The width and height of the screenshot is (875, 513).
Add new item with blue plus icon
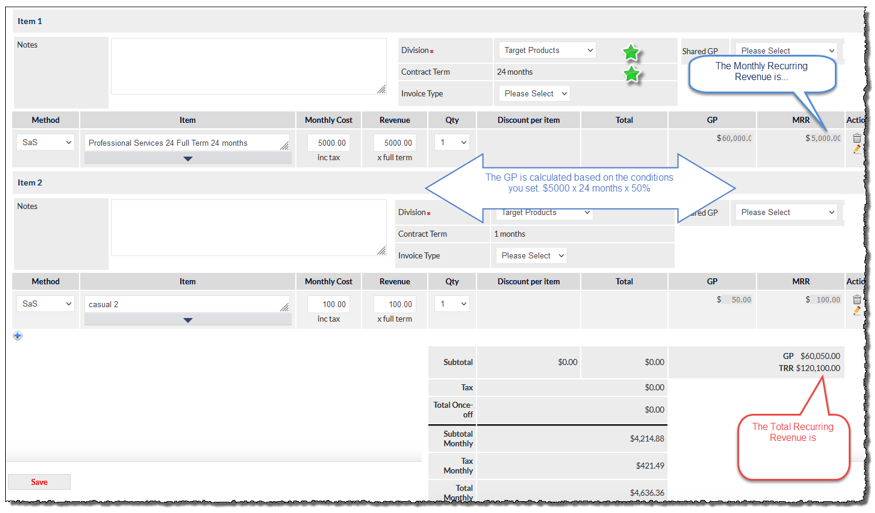[x=18, y=335]
